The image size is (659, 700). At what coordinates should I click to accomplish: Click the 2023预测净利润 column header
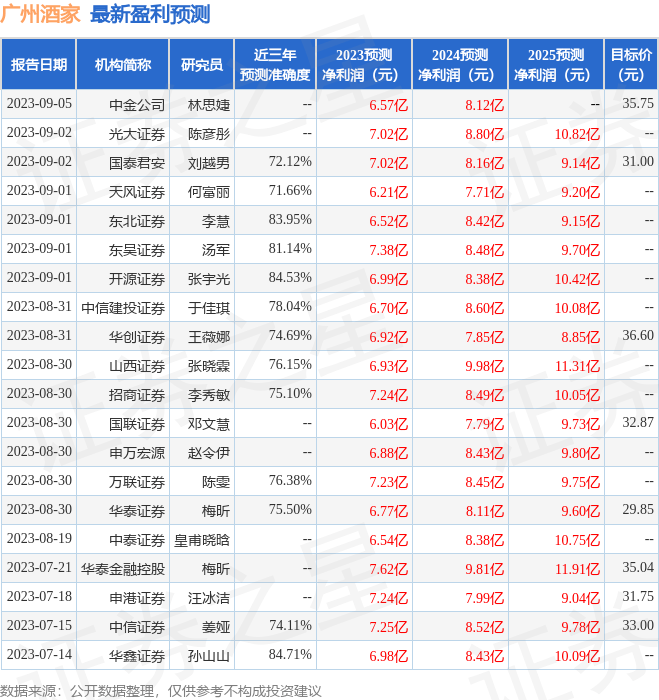[364, 65]
